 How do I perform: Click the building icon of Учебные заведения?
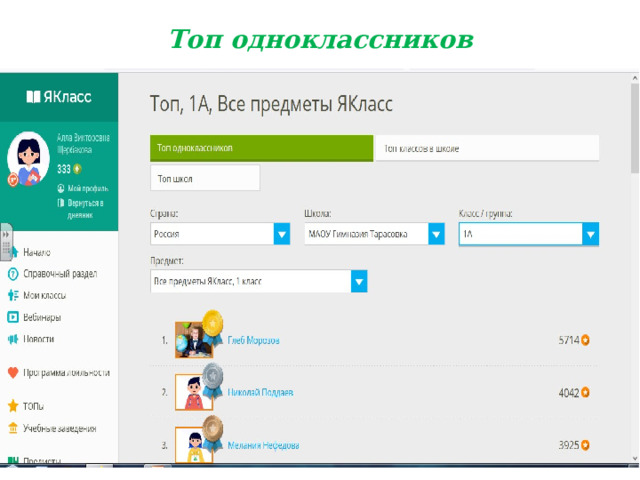pyautogui.click(x=13, y=428)
